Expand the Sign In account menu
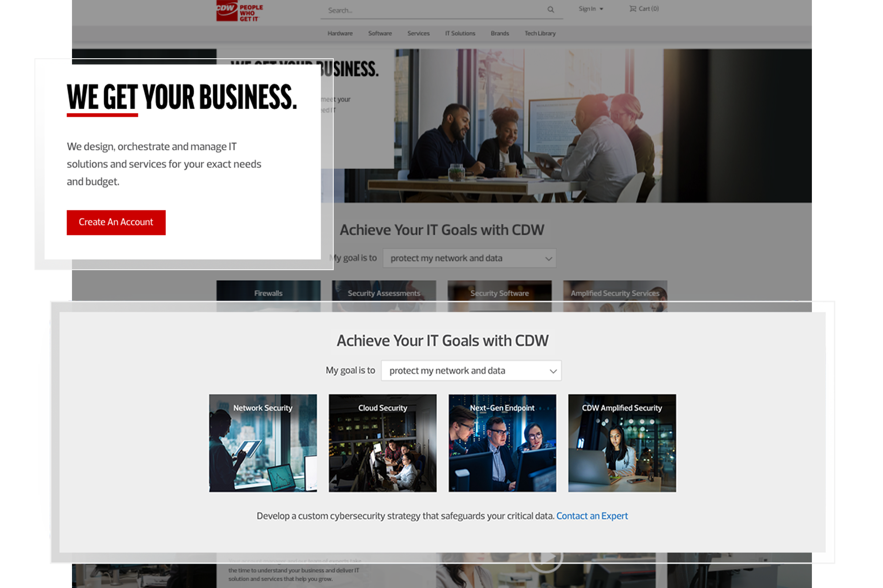The height and width of the screenshot is (588, 883). pyautogui.click(x=590, y=9)
